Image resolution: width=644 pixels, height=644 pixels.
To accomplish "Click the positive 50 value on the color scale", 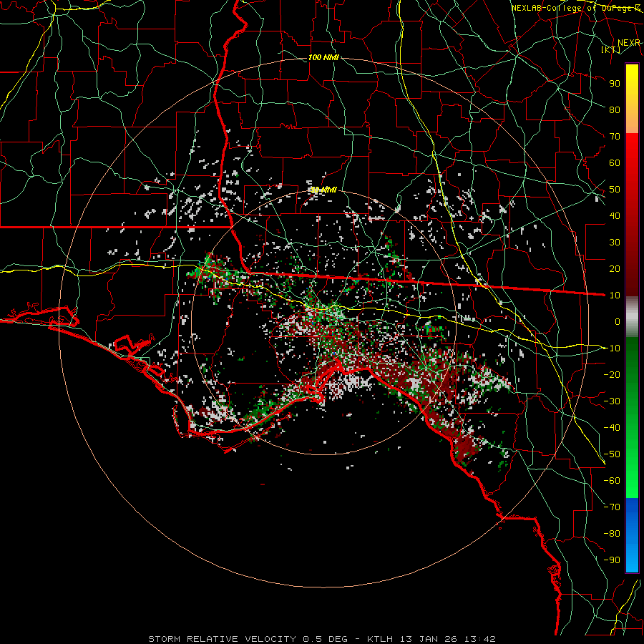I will coord(615,190).
